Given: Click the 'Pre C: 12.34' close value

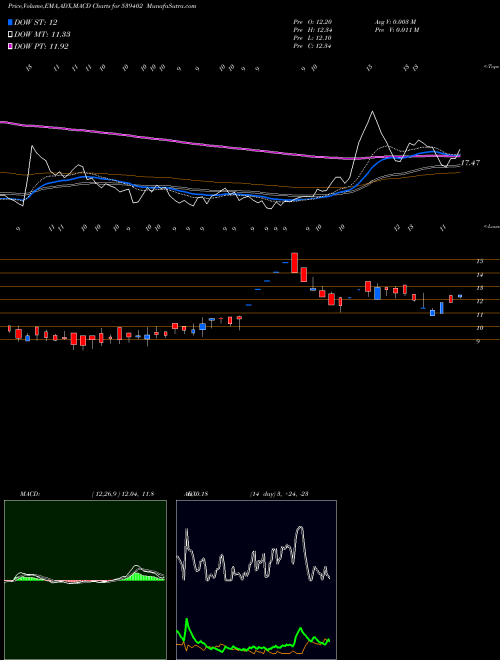Looking at the screenshot, I should tap(312, 46).
